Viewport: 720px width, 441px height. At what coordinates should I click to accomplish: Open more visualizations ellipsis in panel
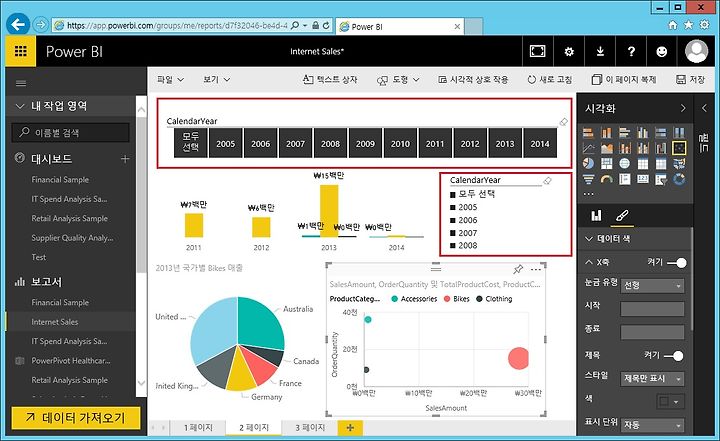[x=589, y=194]
